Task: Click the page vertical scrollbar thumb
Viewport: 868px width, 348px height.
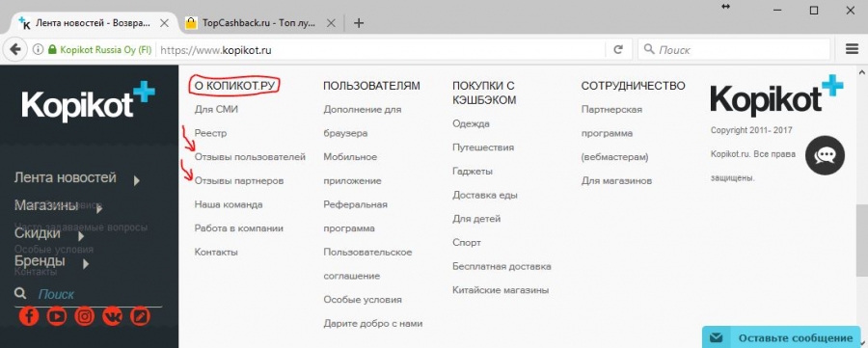Action: point(861,240)
